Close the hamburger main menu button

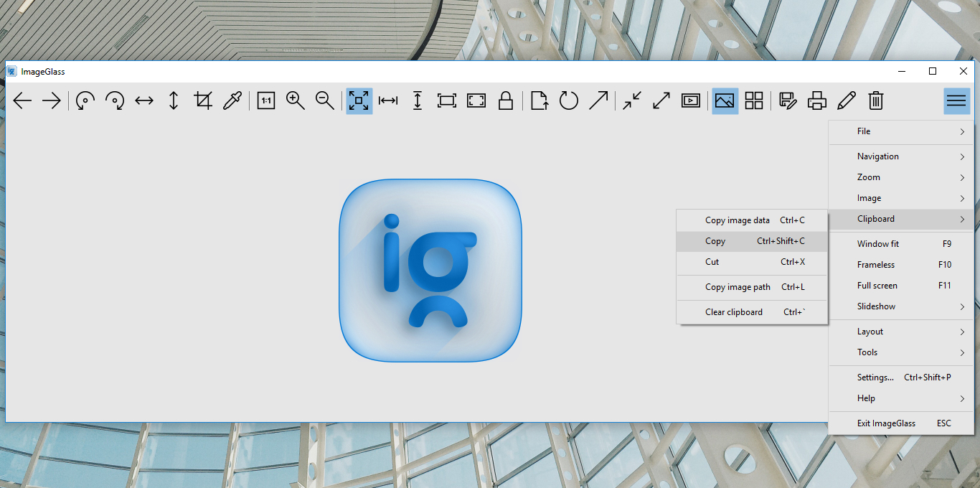[956, 101]
